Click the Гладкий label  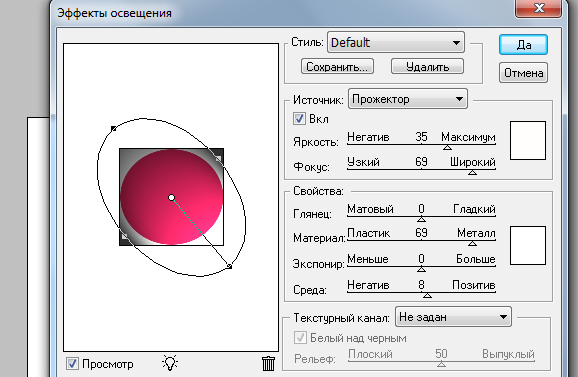click(x=474, y=209)
